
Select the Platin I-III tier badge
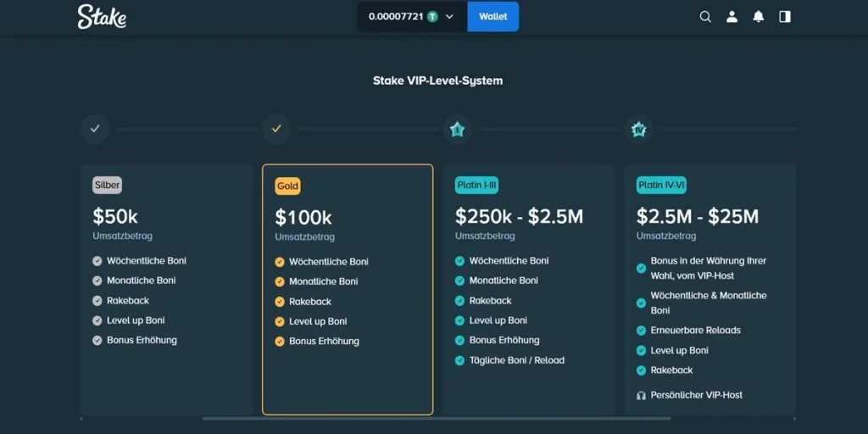point(476,185)
